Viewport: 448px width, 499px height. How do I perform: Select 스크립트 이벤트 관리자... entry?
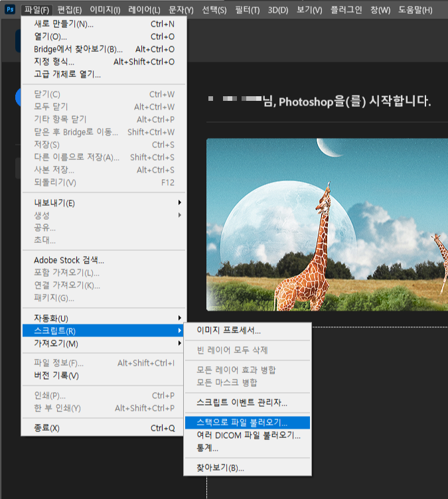(x=248, y=403)
